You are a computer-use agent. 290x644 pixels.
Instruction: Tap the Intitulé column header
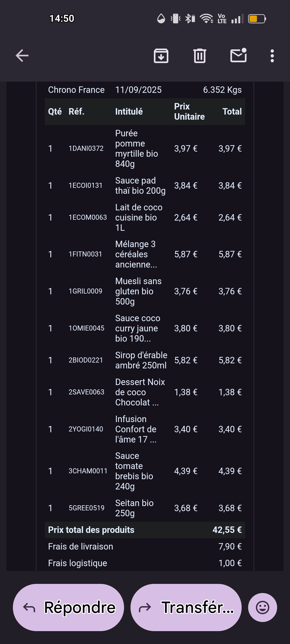click(x=129, y=112)
